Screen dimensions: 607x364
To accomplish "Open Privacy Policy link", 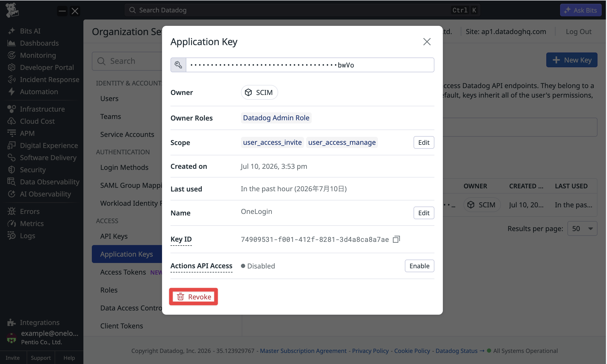I will coord(370,351).
